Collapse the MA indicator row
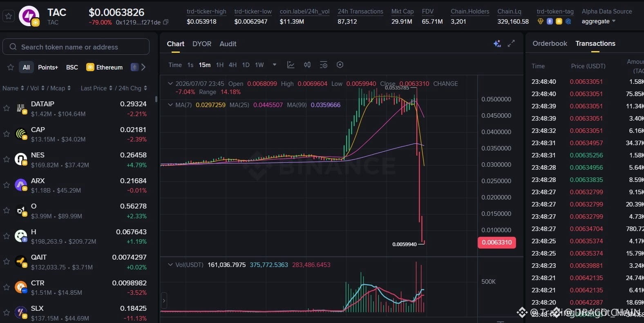 [x=170, y=105]
